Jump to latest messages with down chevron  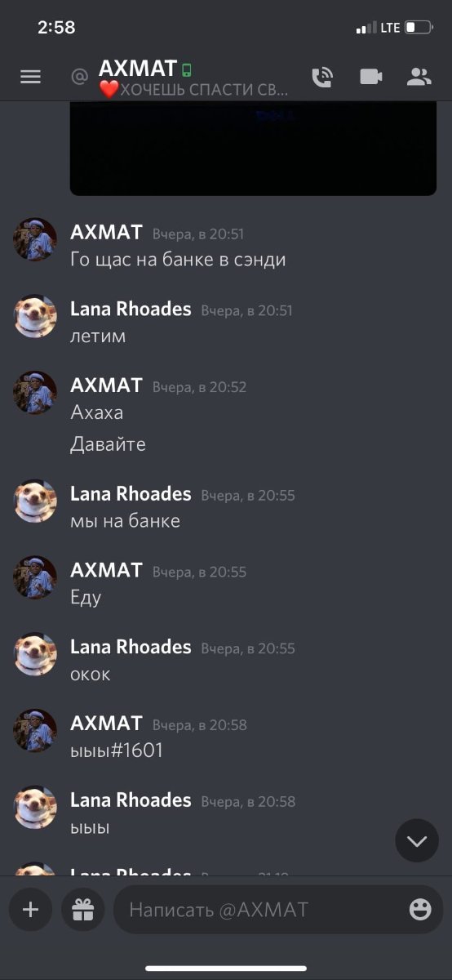click(417, 840)
